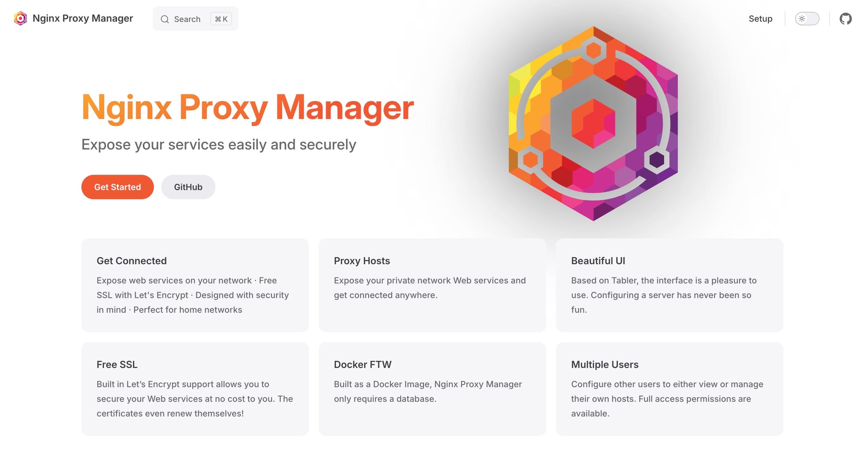
Task: Click the large Nginx Proxy Manager heading
Action: click(x=247, y=107)
